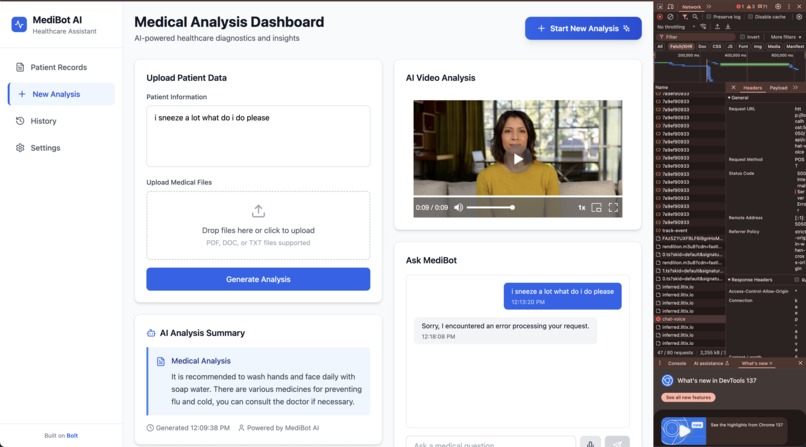Enter video fullscreen mode

(x=613, y=208)
